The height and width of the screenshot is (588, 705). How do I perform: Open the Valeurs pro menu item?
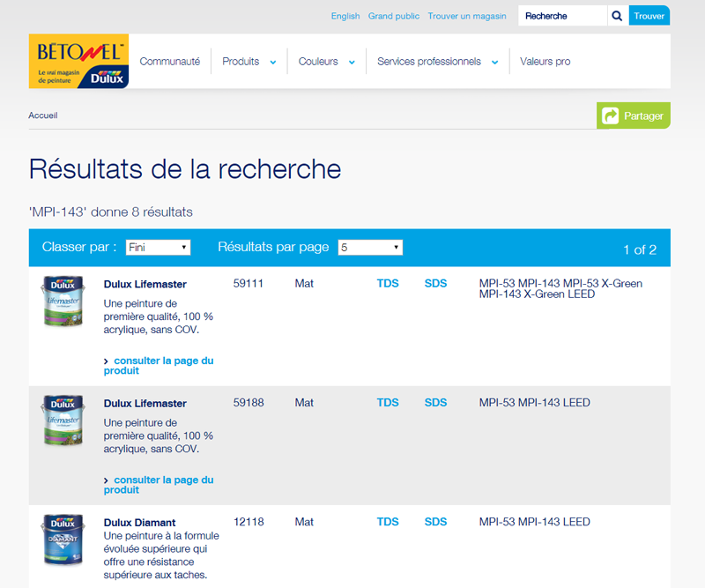(545, 61)
